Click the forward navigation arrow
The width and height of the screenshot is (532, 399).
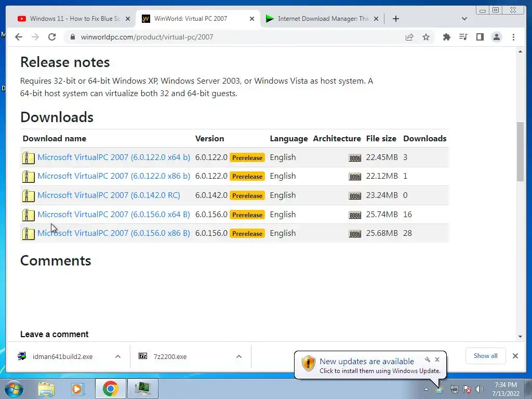click(35, 37)
